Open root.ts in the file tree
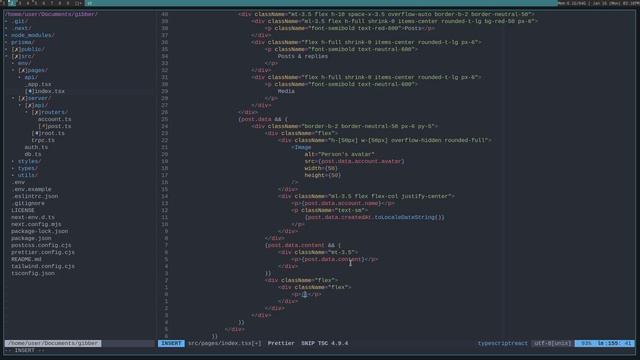640x360 pixels. click(48, 133)
